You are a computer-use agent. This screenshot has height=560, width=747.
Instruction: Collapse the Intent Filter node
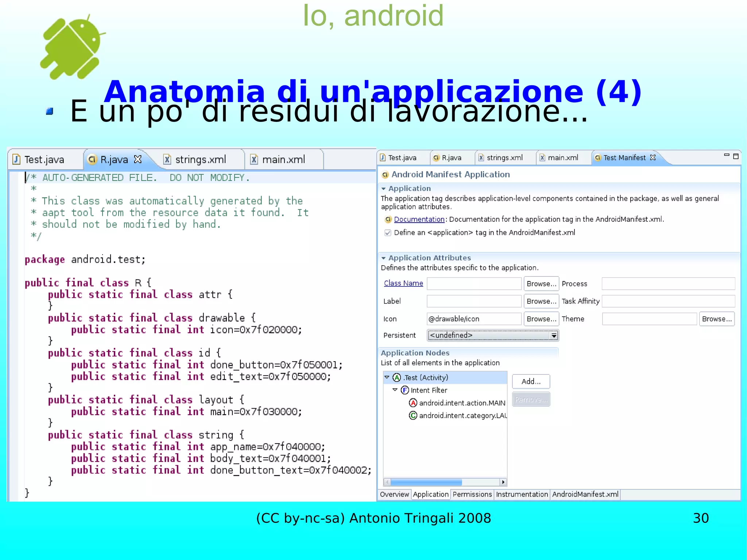(x=395, y=390)
